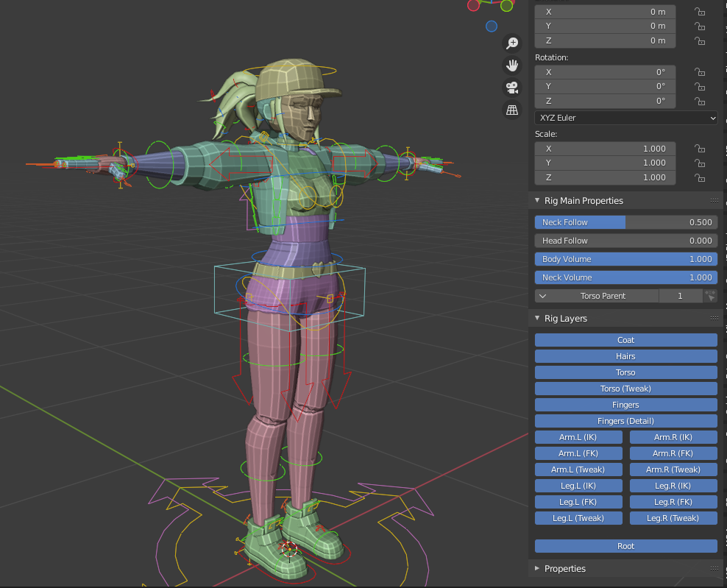Click the blue navigation gizmo sphere
Image resolution: width=727 pixels, height=588 pixels.
pos(491,26)
